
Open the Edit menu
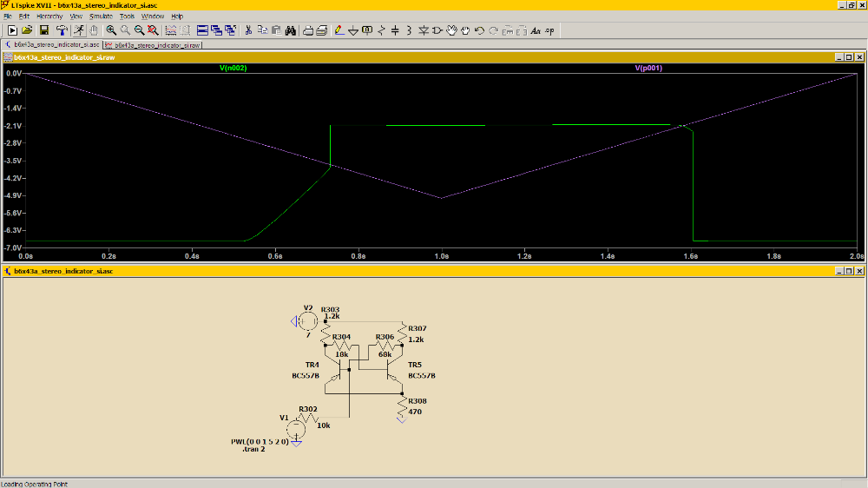pos(23,16)
